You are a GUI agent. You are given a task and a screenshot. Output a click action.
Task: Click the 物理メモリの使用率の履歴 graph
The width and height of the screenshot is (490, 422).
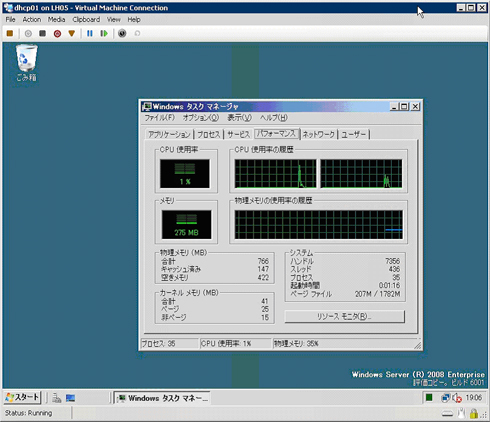click(x=318, y=224)
